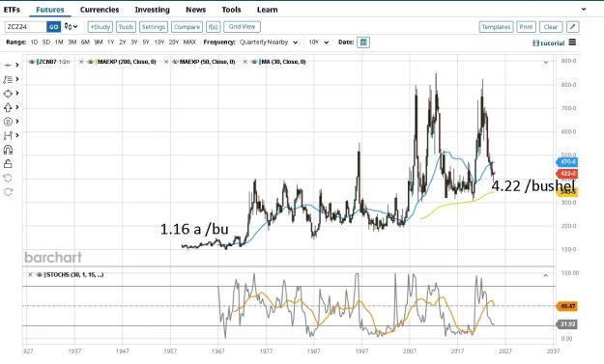Screen dimensions: 604x364
Task: Expand the Fibonacci tool options arrow
Action: point(17,79)
